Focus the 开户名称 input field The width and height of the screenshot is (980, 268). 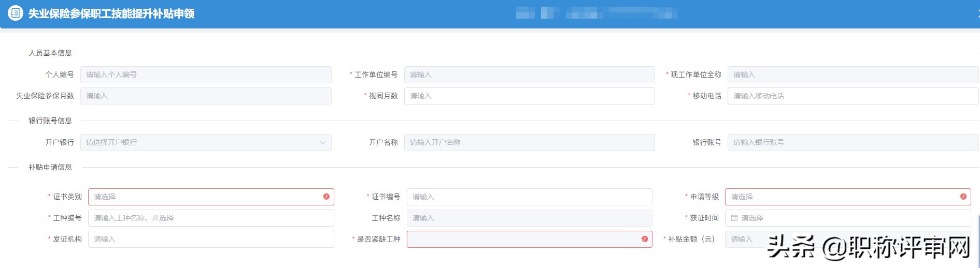[530, 142]
